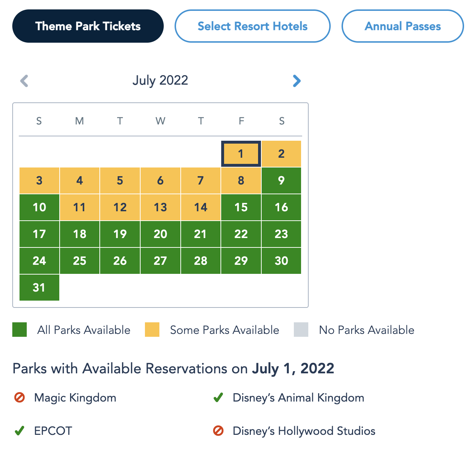This screenshot has height=454, width=476.
Task: Select July 20 date cell
Action: pyautogui.click(x=160, y=234)
